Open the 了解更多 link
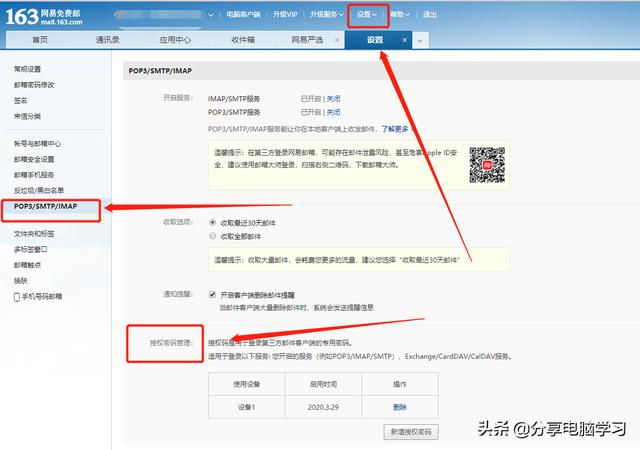Screen dimensions: 640x450 point(395,129)
